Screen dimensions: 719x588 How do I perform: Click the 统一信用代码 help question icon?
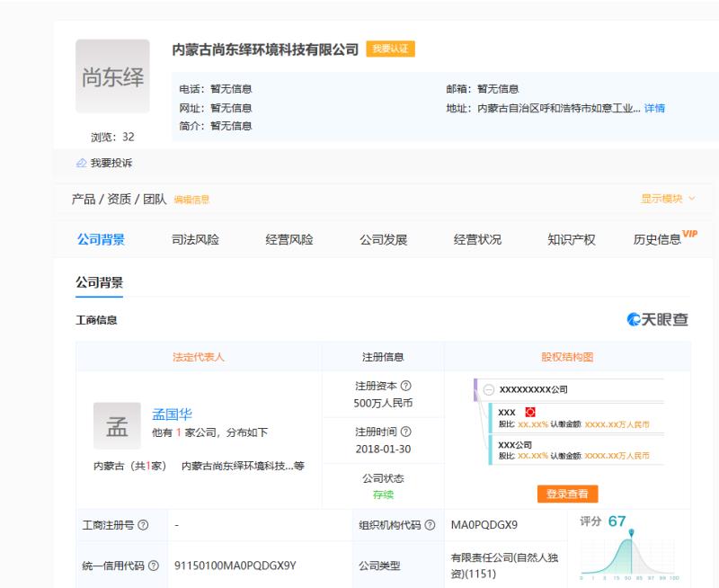tap(154, 566)
